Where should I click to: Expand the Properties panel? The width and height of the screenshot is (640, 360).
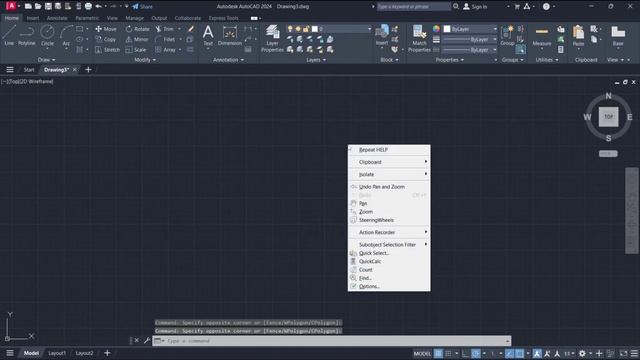click(x=450, y=60)
